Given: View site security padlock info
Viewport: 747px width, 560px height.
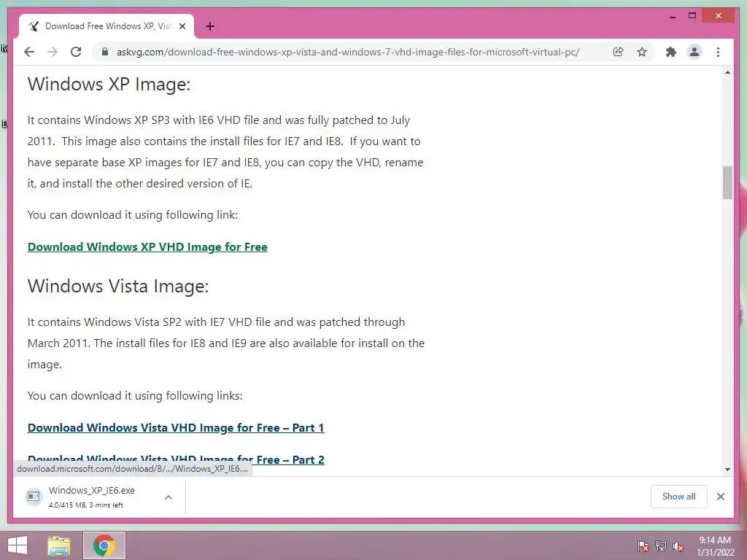Looking at the screenshot, I should (x=105, y=52).
